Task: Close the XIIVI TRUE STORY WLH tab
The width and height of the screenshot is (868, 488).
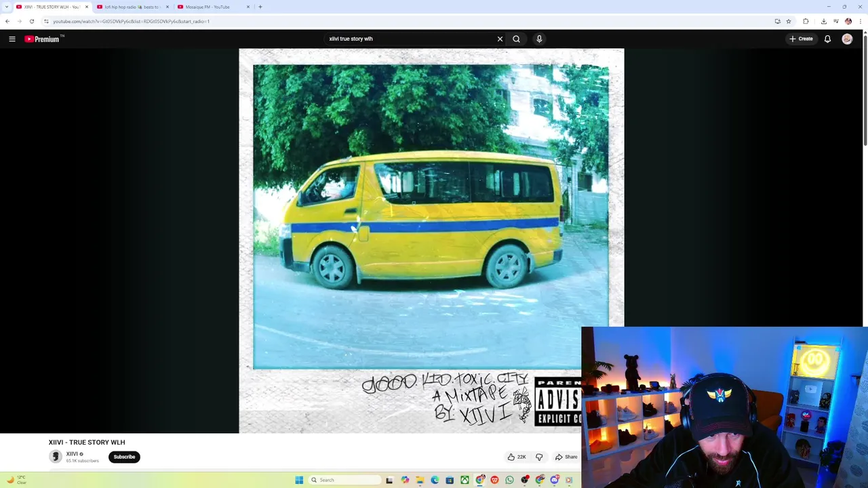Action: click(87, 7)
